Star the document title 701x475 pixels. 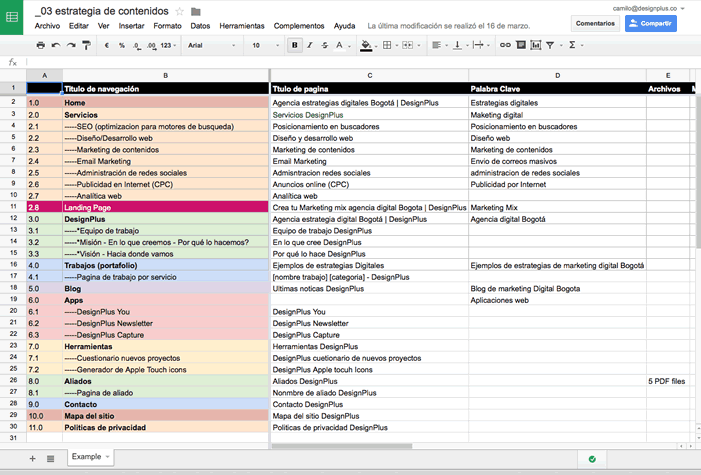[179, 12]
